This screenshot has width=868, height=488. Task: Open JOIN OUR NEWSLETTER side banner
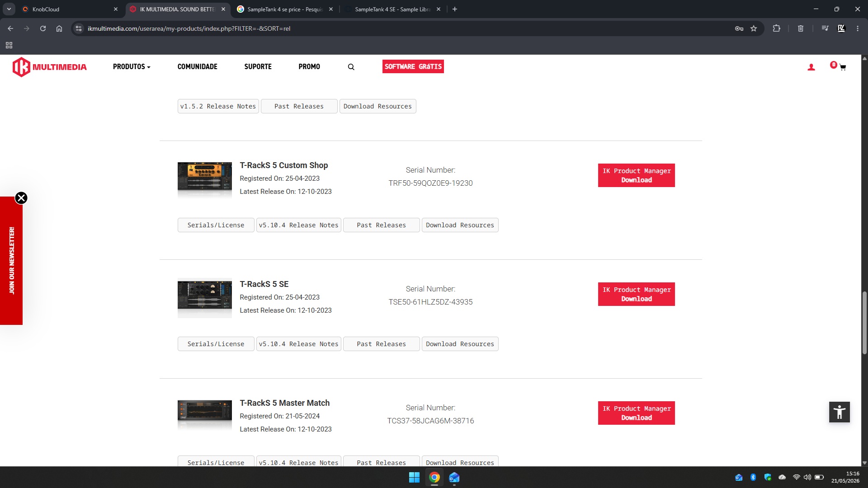coord(11,261)
